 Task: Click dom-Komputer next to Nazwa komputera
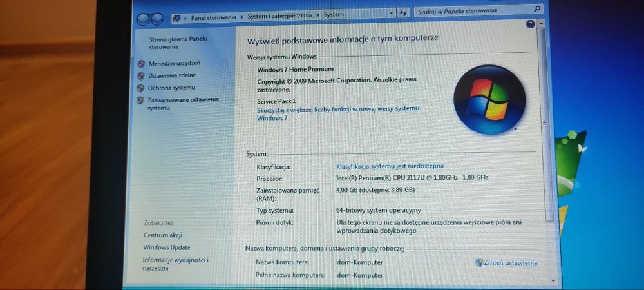pos(360,262)
